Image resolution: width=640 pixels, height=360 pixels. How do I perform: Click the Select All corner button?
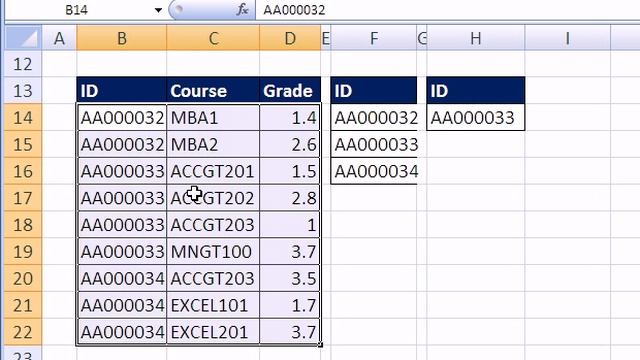coord(23,38)
